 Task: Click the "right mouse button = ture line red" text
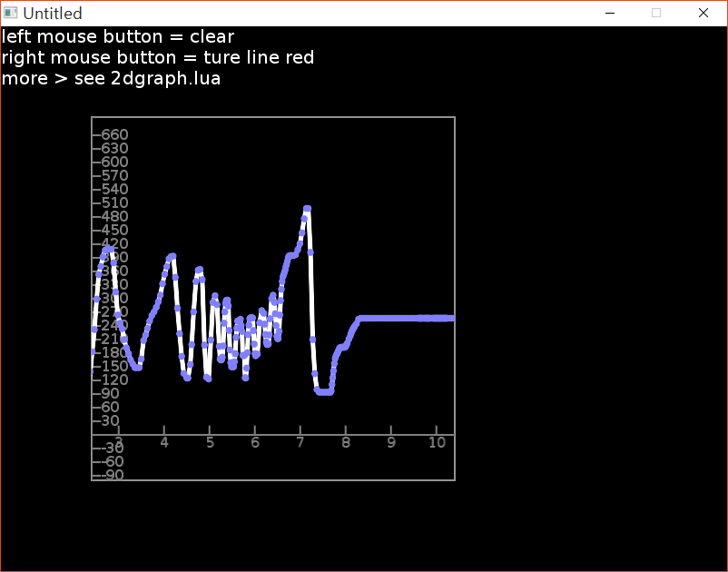pyautogui.click(x=158, y=57)
